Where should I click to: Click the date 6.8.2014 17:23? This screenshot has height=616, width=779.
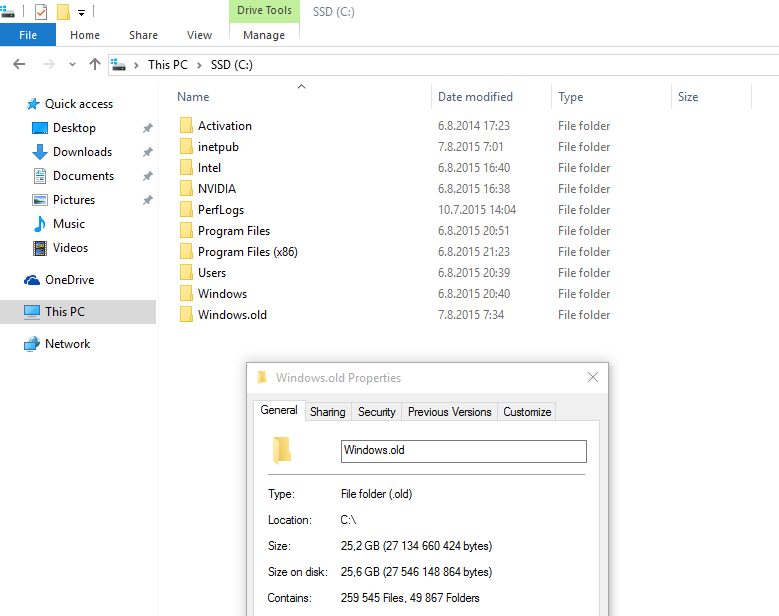pyautogui.click(x=473, y=126)
